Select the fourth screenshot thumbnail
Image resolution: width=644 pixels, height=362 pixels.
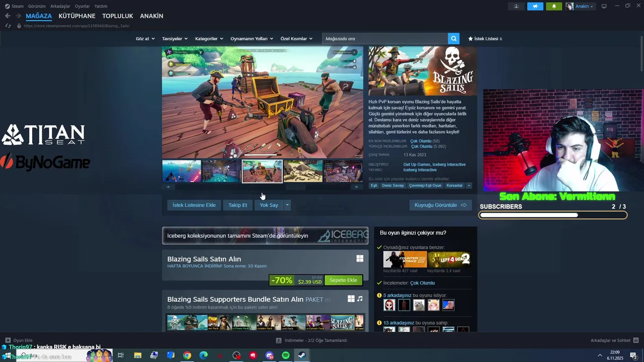point(303,171)
